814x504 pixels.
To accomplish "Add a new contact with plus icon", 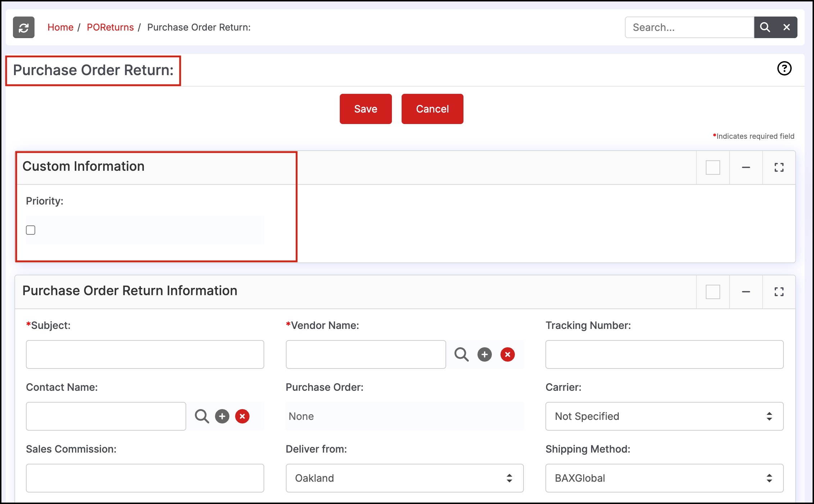I will click(x=222, y=416).
